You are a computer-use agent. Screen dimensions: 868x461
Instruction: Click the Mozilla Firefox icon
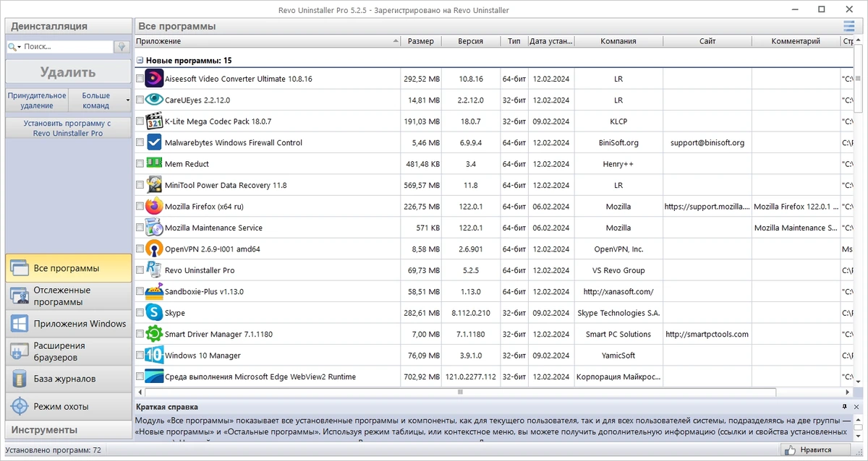[x=155, y=206]
